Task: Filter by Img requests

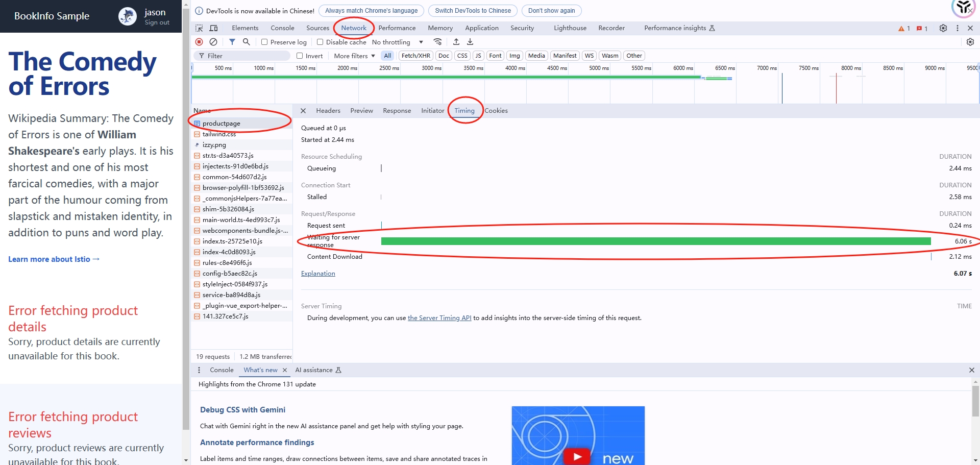Action: tap(514, 56)
